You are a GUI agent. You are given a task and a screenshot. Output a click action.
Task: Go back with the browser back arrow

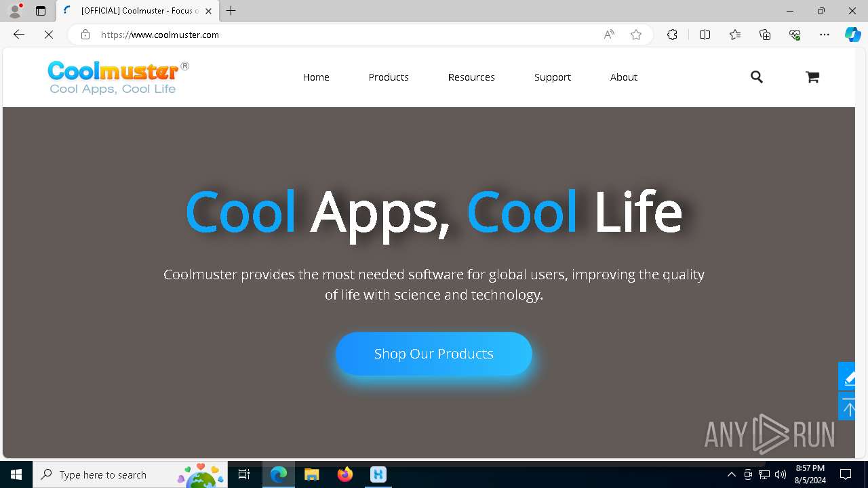[19, 35]
